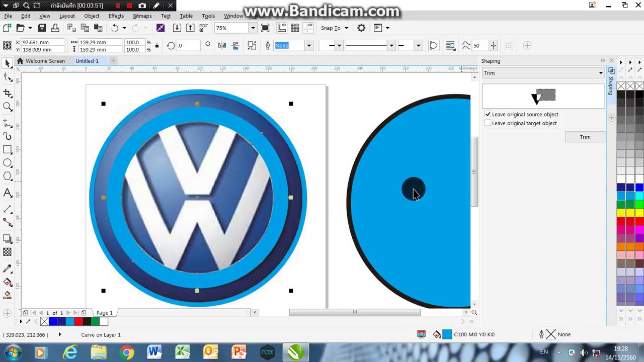Select the Crop tool
Image resolution: width=644 pixels, height=362 pixels.
click(x=8, y=93)
